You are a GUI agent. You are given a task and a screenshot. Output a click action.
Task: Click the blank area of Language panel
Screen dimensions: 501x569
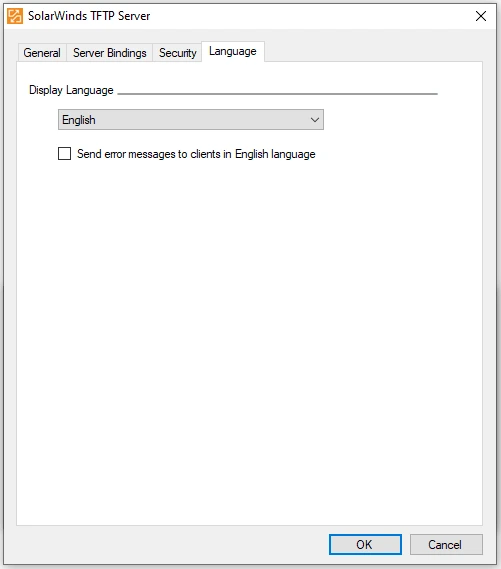pyautogui.click(x=250, y=327)
